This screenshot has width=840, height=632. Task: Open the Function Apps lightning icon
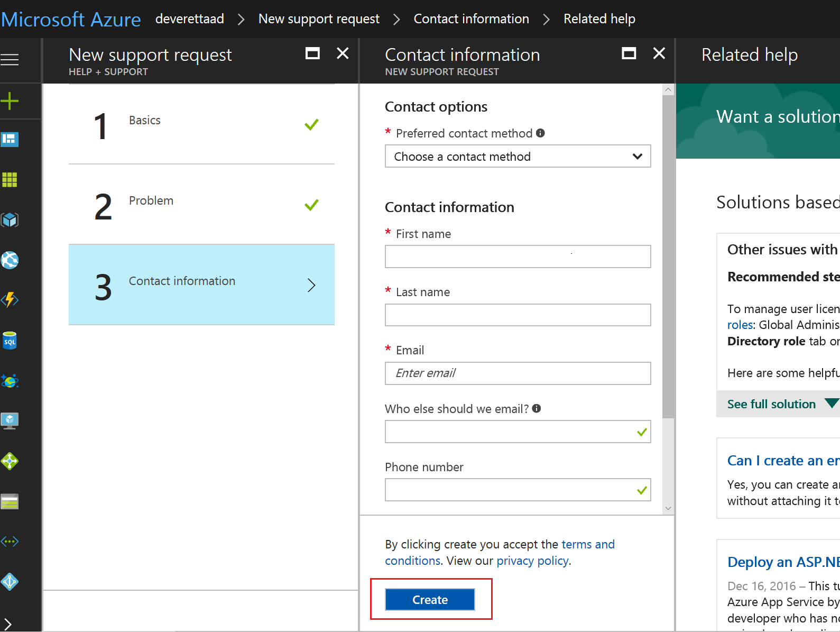coord(10,300)
